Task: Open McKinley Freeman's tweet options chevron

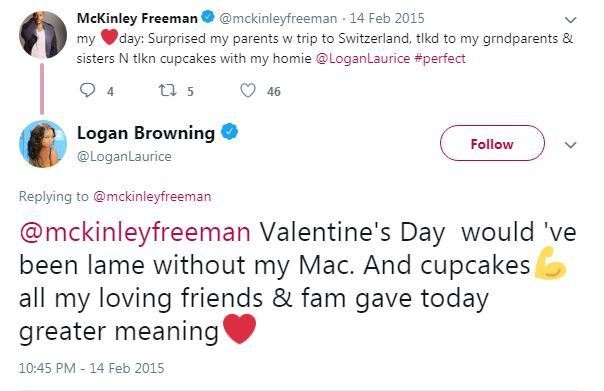Action: pyautogui.click(x=570, y=19)
